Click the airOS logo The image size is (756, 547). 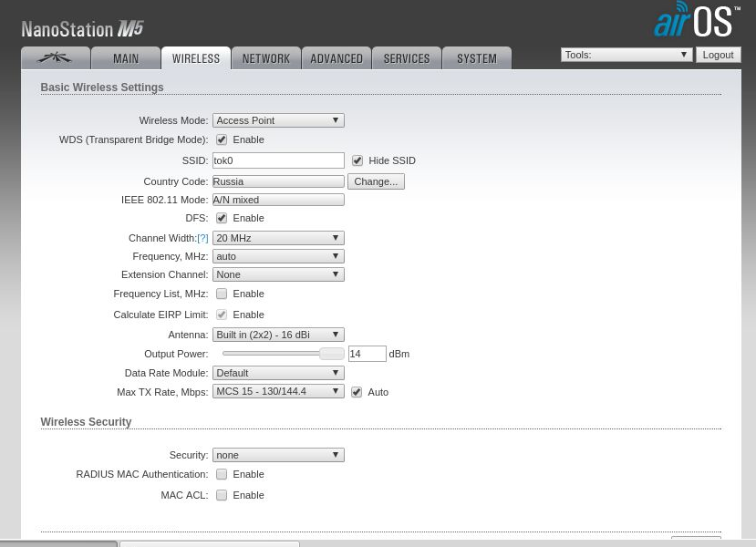697,20
